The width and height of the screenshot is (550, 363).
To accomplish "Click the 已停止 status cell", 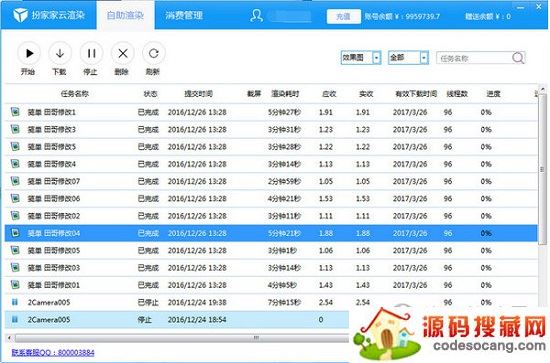I will [148, 302].
